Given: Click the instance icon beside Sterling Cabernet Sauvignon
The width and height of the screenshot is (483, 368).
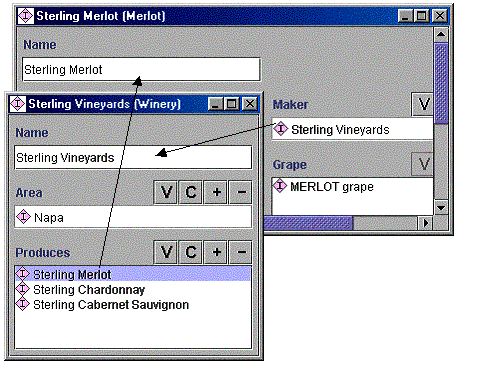Looking at the screenshot, I should click(x=23, y=304).
